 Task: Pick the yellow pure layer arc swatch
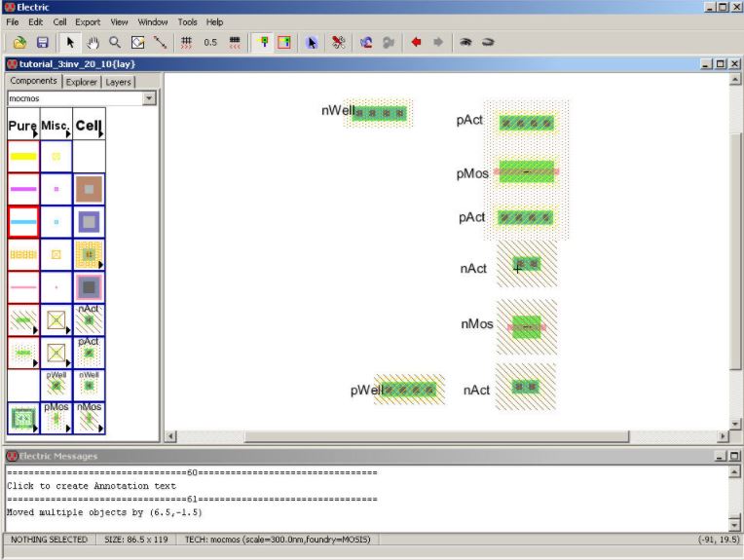pos(22,156)
